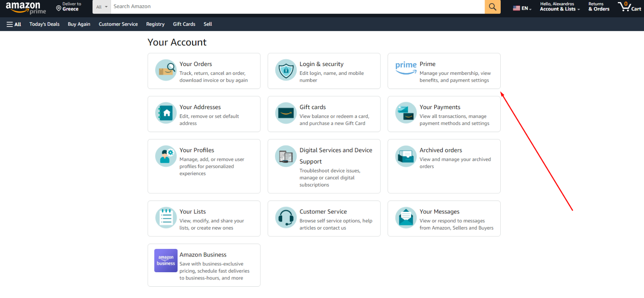Open Digital Services and Device Support title
This screenshot has height=298, width=644.
click(336, 156)
